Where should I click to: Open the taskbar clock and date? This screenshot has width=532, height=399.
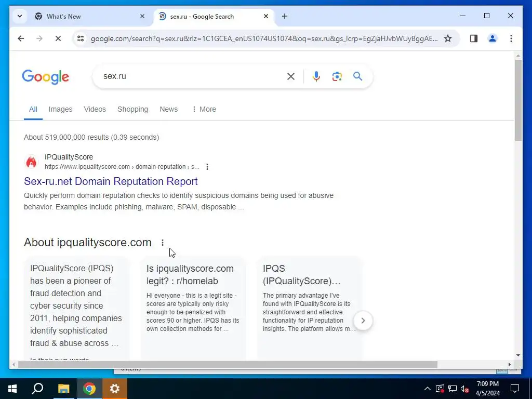(487, 389)
